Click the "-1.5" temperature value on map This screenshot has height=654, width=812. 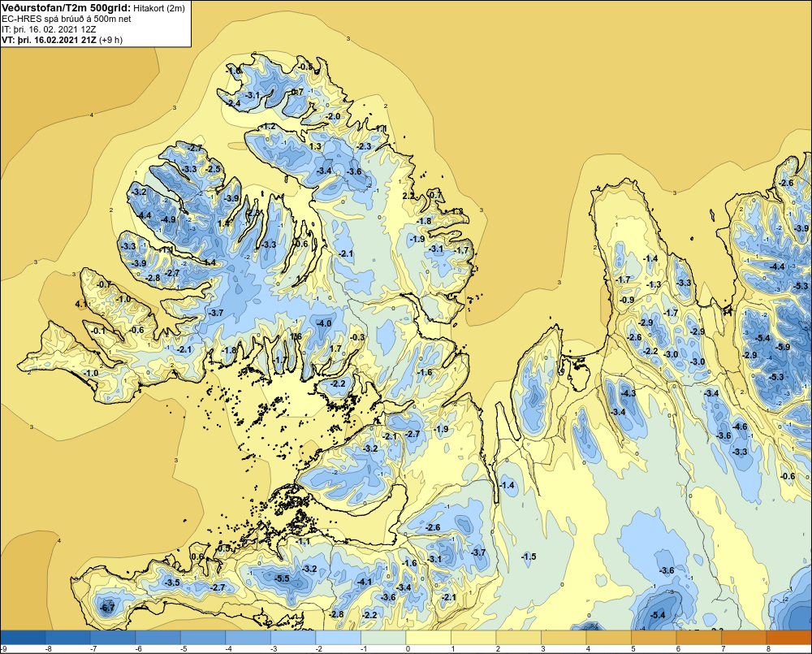[529, 557]
